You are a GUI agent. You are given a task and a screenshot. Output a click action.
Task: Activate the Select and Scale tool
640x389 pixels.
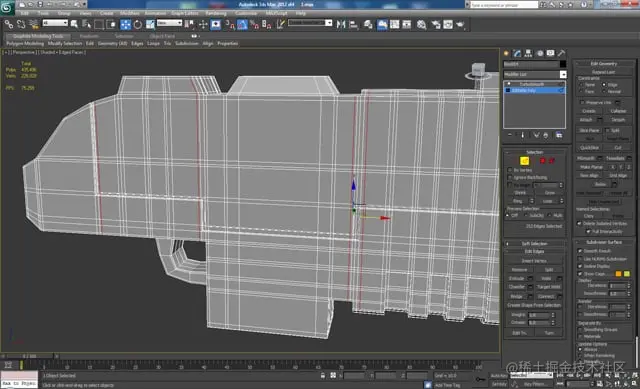pyautogui.click(x=150, y=24)
